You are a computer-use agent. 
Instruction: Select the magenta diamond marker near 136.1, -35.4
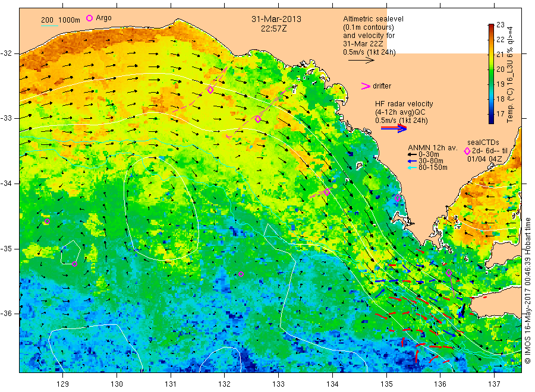pyautogui.click(x=449, y=273)
